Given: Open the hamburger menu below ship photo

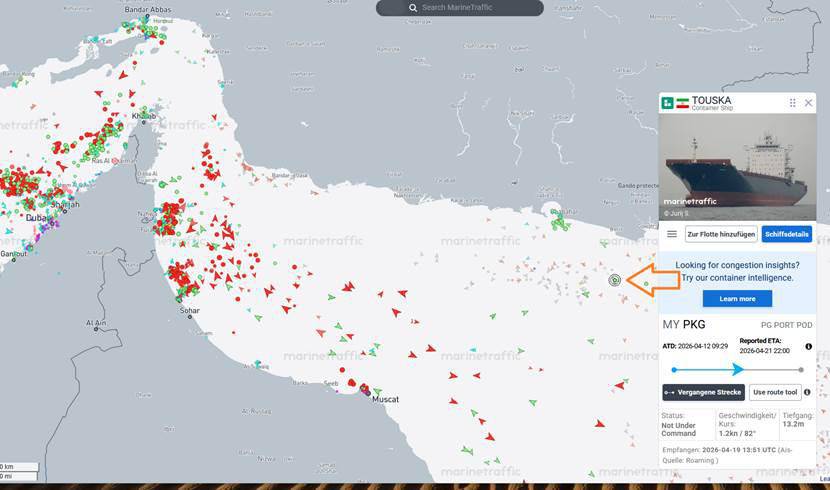Looking at the screenshot, I should pyautogui.click(x=672, y=234).
